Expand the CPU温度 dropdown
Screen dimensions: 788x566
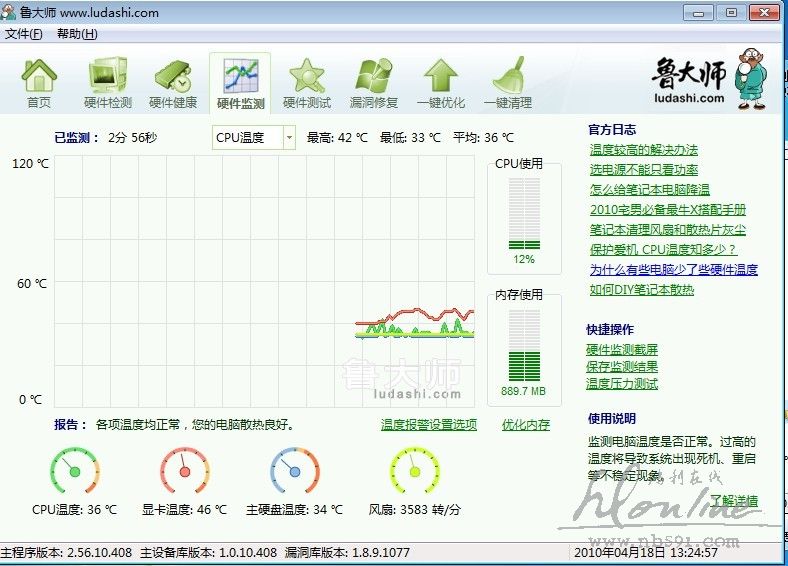[x=289, y=138]
